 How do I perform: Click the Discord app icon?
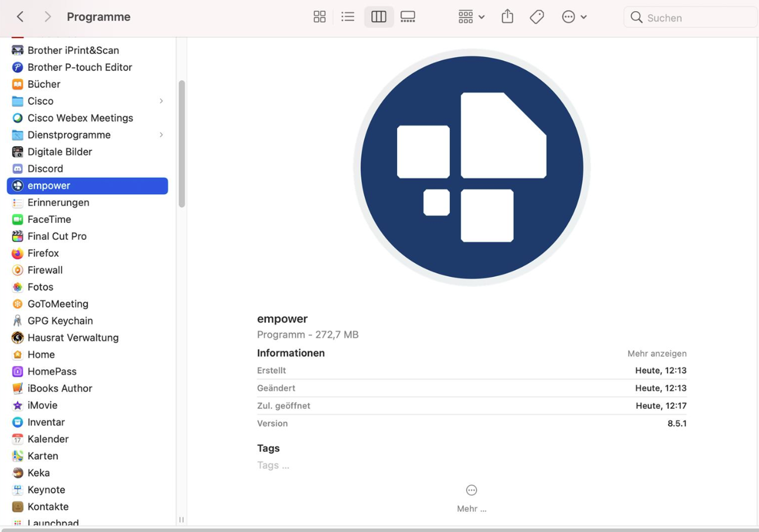(18, 169)
